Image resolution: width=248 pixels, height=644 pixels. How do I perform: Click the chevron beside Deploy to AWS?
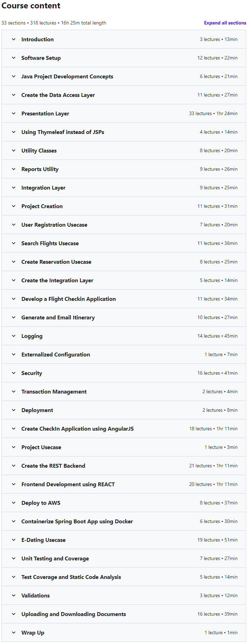click(x=14, y=503)
